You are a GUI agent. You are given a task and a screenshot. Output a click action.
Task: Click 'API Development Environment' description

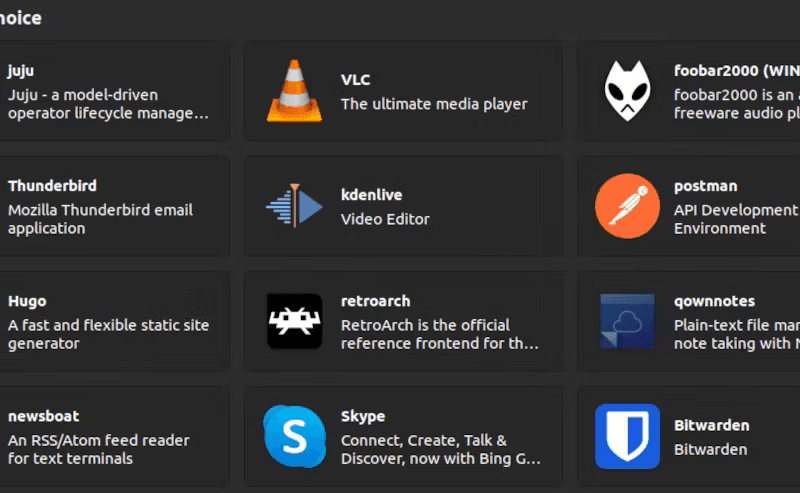coord(735,219)
